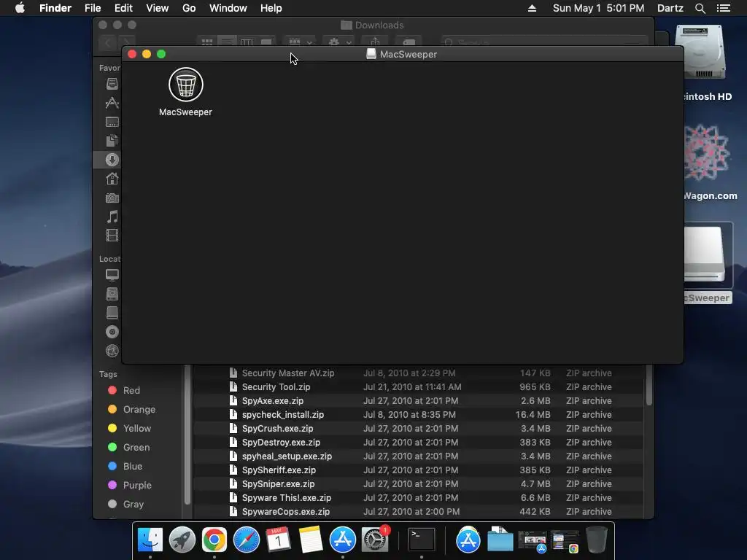747x560 pixels.
Task: Open the Apple menu
Action: coord(20,8)
